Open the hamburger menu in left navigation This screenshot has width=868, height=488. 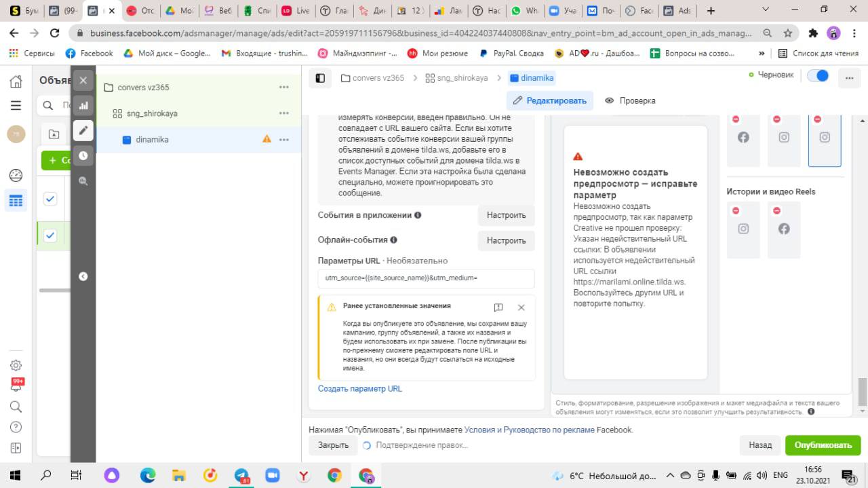click(16, 106)
